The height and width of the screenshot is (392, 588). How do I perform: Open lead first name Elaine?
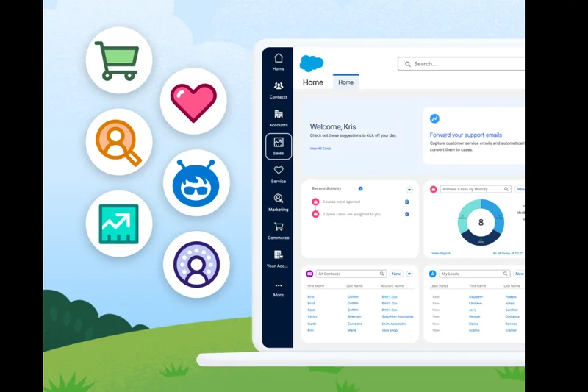(x=473, y=324)
